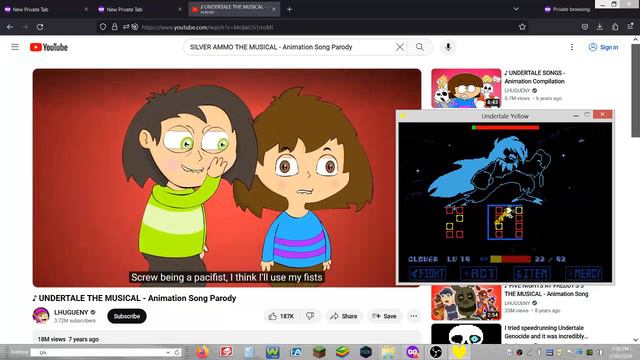Dislike the Undertale musical video

point(310,316)
